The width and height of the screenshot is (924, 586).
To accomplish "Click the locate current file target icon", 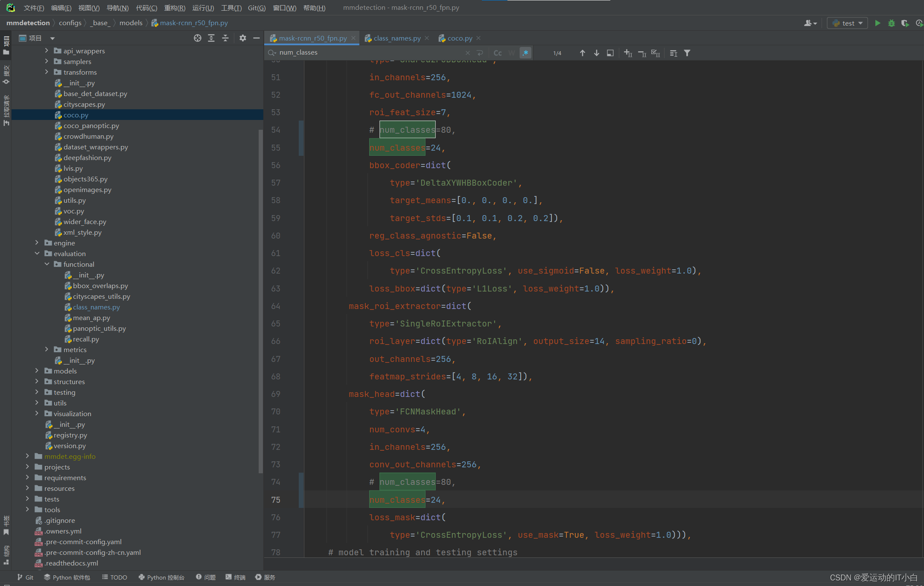I will coord(197,38).
